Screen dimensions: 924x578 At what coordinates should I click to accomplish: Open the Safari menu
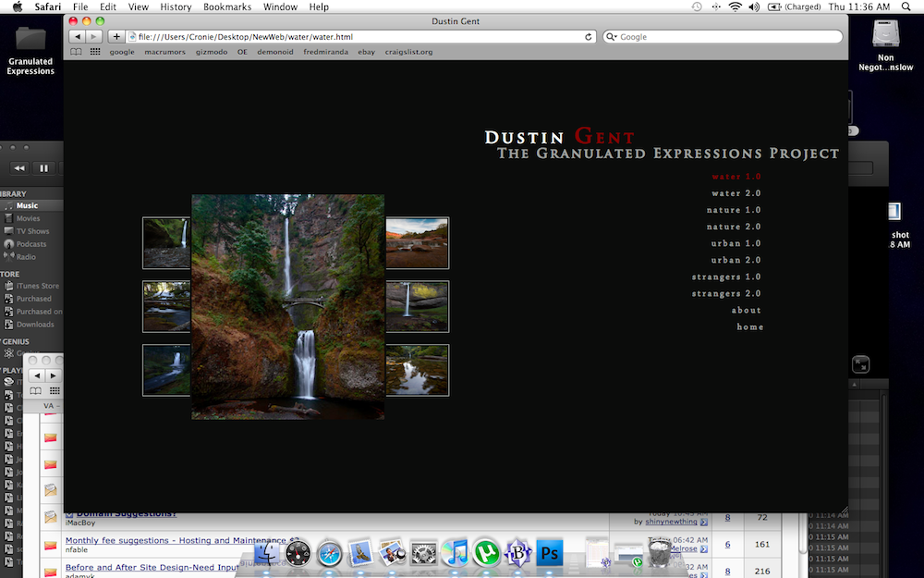coord(48,7)
